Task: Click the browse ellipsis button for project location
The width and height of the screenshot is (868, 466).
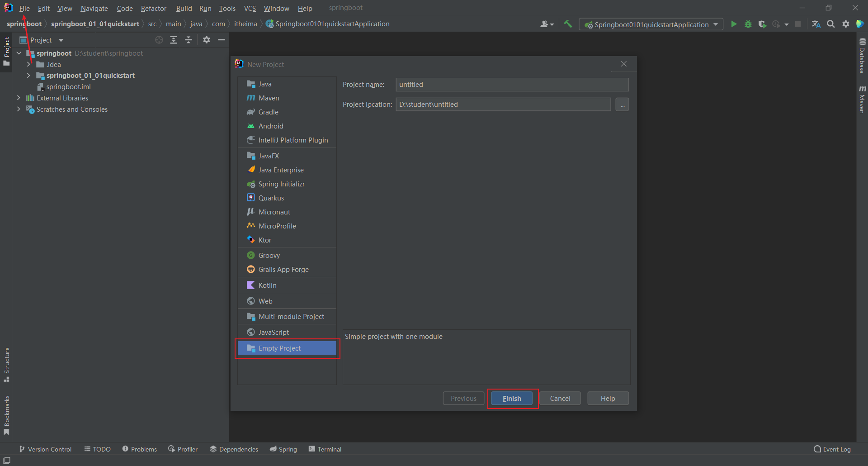Action: click(622, 105)
